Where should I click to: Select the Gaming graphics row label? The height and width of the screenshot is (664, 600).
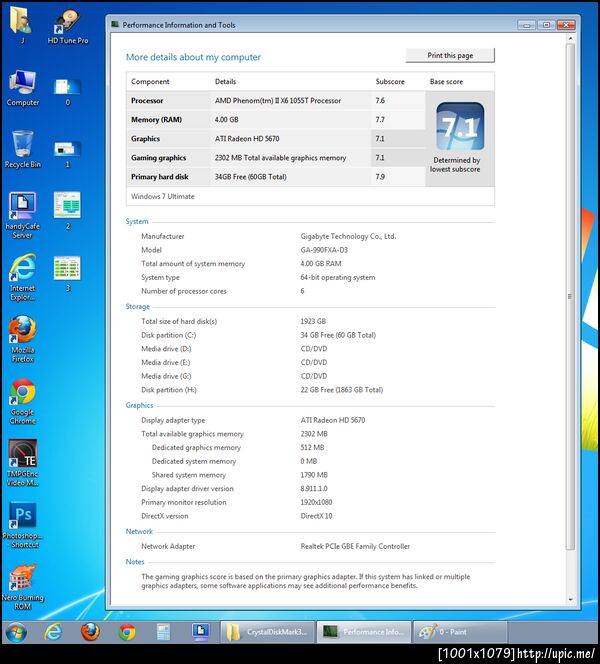tap(158, 158)
